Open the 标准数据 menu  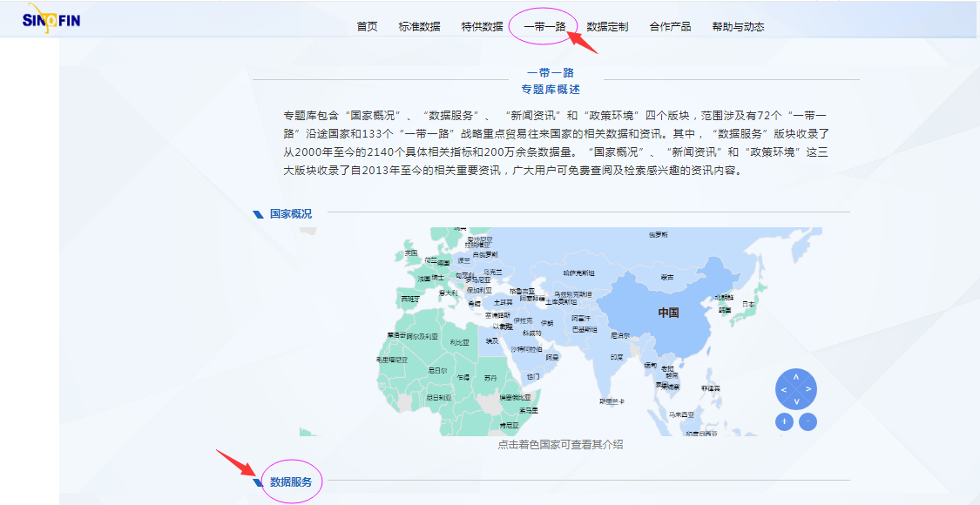[x=419, y=27]
